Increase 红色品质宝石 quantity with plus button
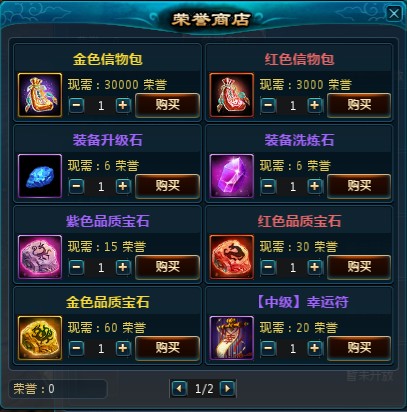The width and height of the screenshot is (407, 412). (x=315, y=267)
